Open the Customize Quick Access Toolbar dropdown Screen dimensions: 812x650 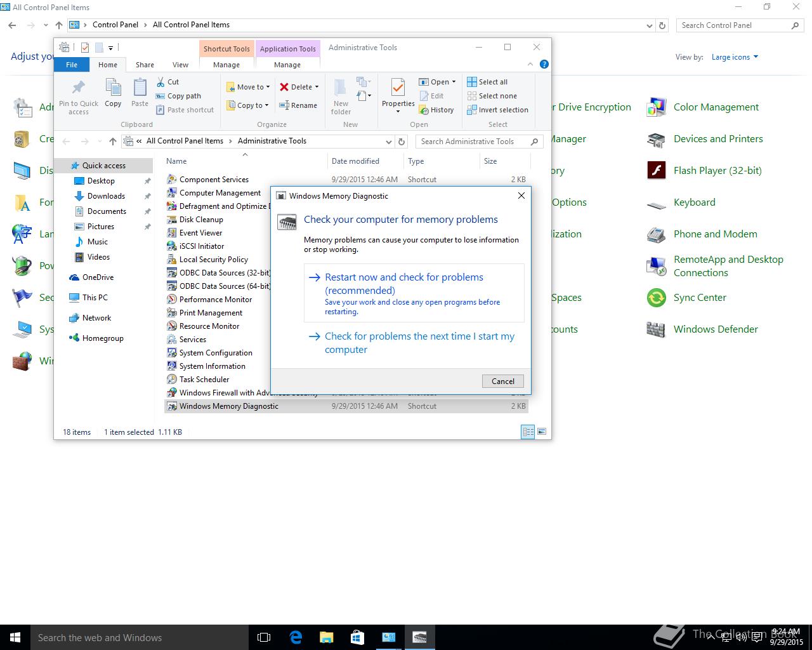[x=110, y=48]
